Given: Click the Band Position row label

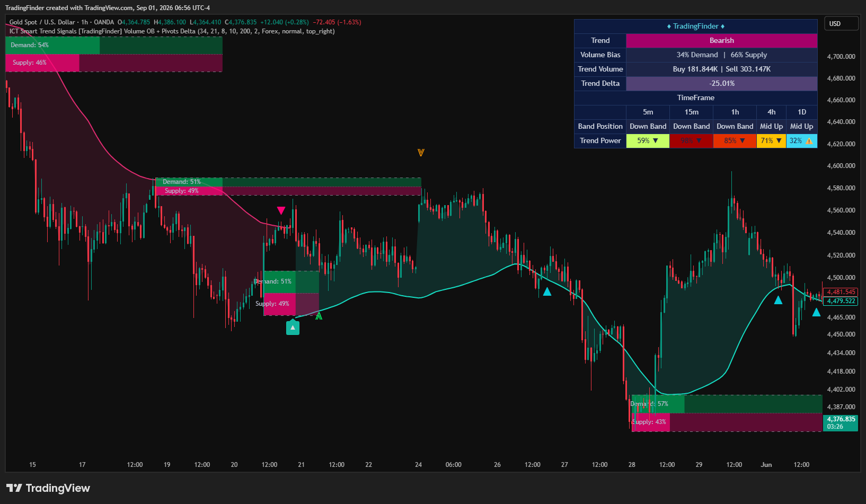Looking at the screenshot, I should coord(600,127).
